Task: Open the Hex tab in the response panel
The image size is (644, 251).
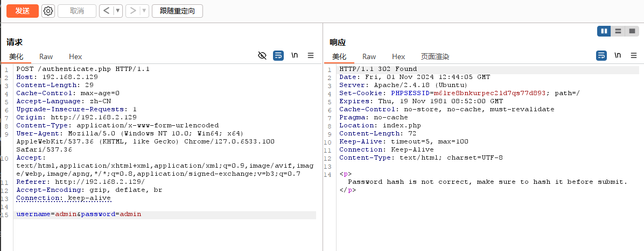Action: point(398,56)
